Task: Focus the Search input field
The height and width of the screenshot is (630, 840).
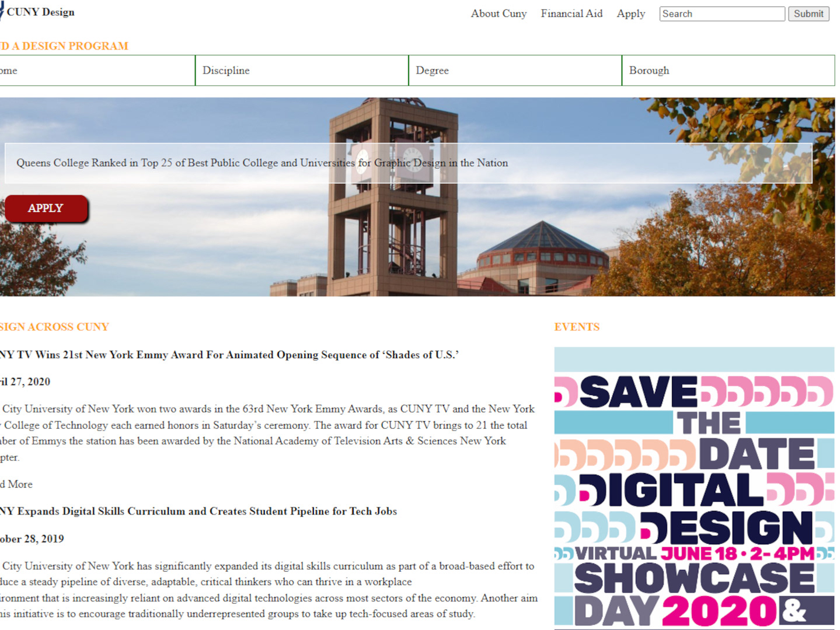Action: [722, 13]
